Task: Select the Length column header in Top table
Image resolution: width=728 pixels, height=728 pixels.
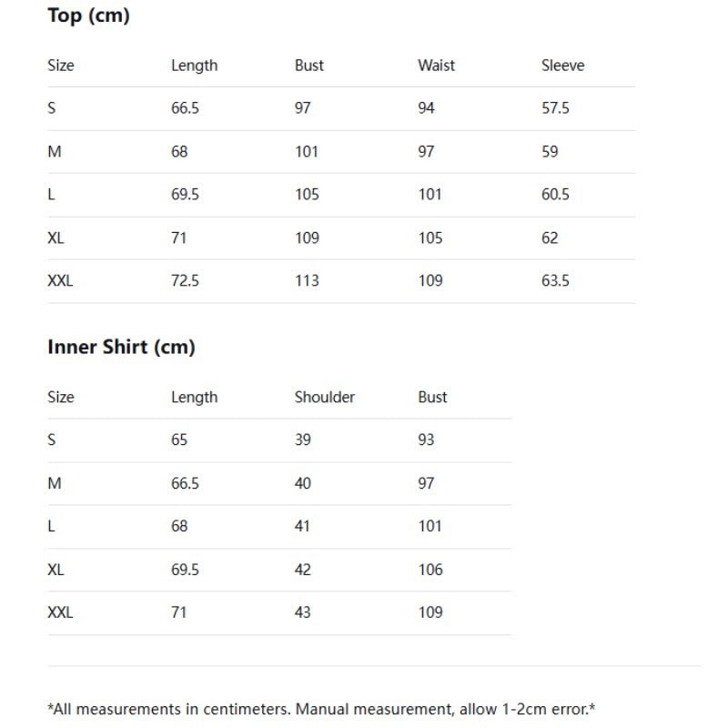Action: [194, 66]
